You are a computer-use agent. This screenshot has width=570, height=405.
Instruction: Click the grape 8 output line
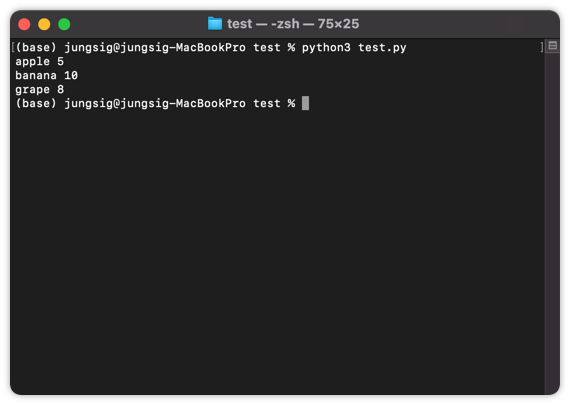tap(39, 89)
